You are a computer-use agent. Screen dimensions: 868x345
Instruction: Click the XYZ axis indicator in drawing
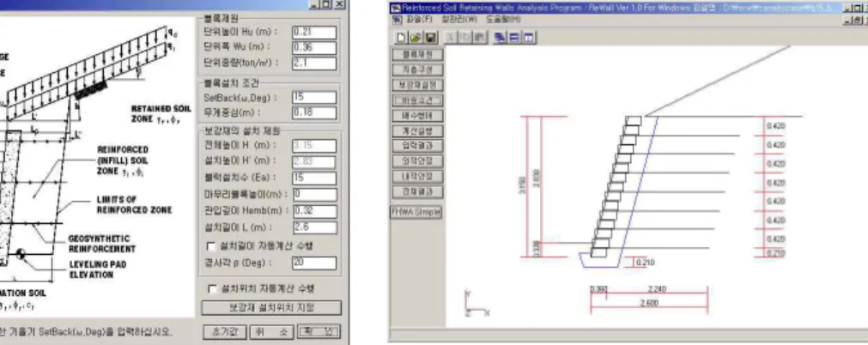coord(476,304)
